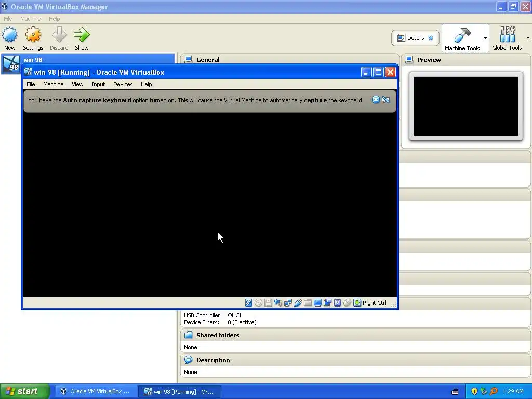
Task: Click the USB devices indicator icon
Action: coord(298,303)
